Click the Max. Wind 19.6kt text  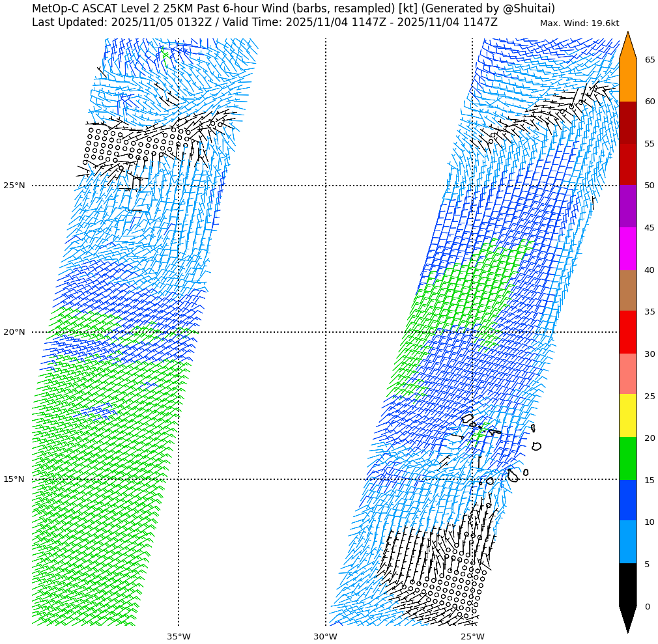click(x=579, y=23)
